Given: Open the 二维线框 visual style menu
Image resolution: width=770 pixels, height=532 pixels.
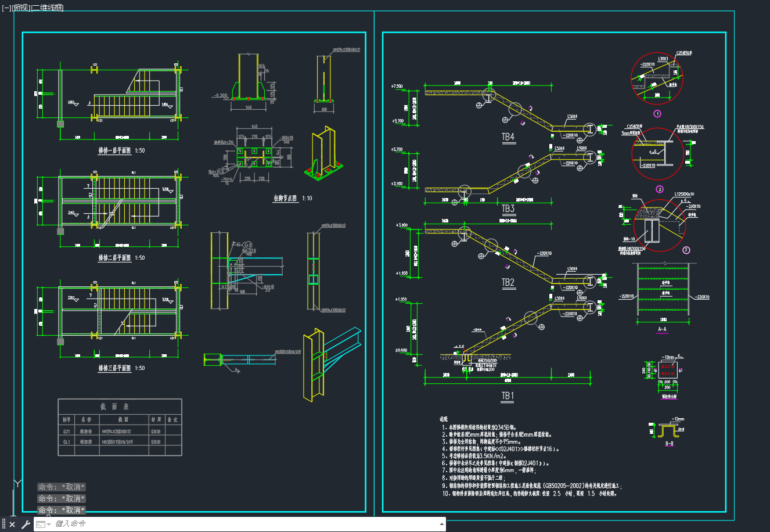Looking at the screenshot, I should pos(47,8).
